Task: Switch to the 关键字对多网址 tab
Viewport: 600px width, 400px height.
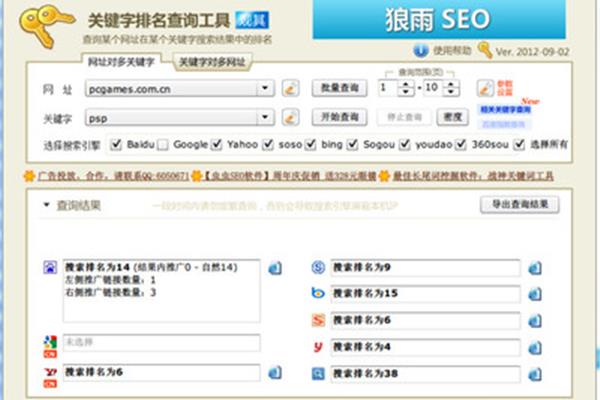Action: coord(212,62)
